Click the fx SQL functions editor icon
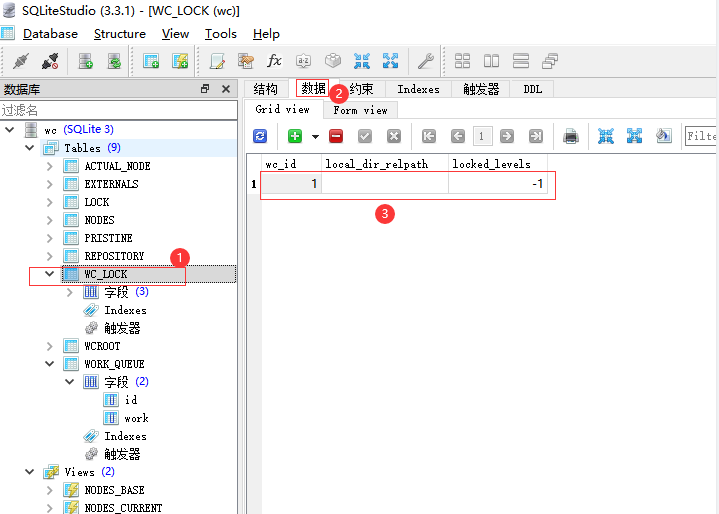719x514 pixels. [274, 61]
